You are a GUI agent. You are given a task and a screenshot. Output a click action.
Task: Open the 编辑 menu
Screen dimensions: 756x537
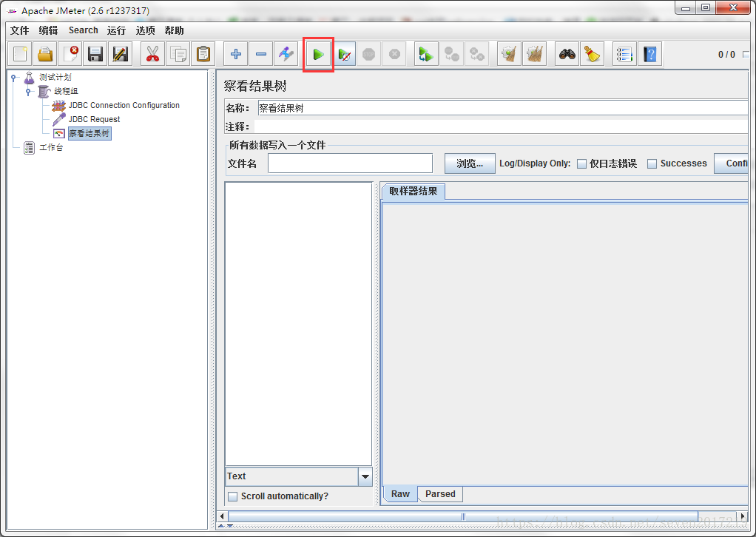pos(48,30)
